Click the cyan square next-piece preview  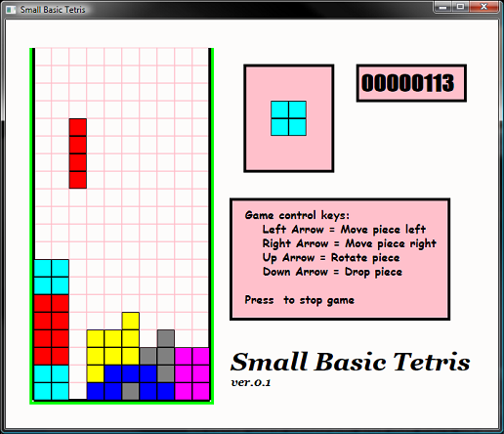[x=288, y=118]
